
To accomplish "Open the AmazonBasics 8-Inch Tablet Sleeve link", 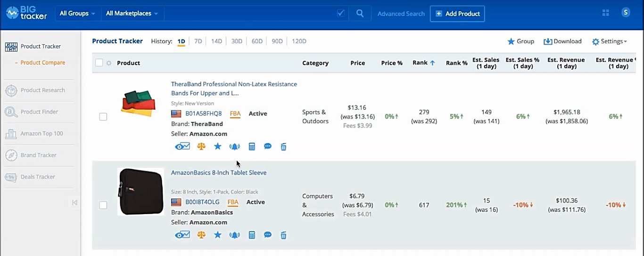I will [x=219, y=173].
